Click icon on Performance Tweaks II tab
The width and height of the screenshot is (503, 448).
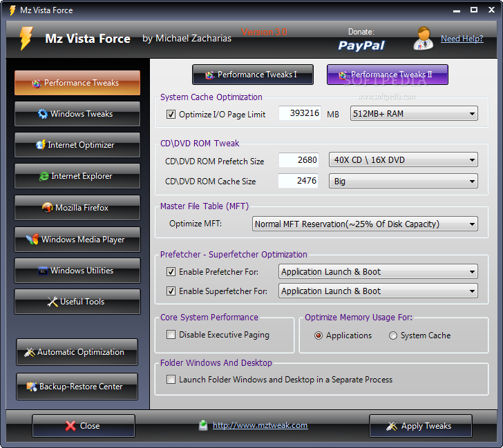[343, 75]
